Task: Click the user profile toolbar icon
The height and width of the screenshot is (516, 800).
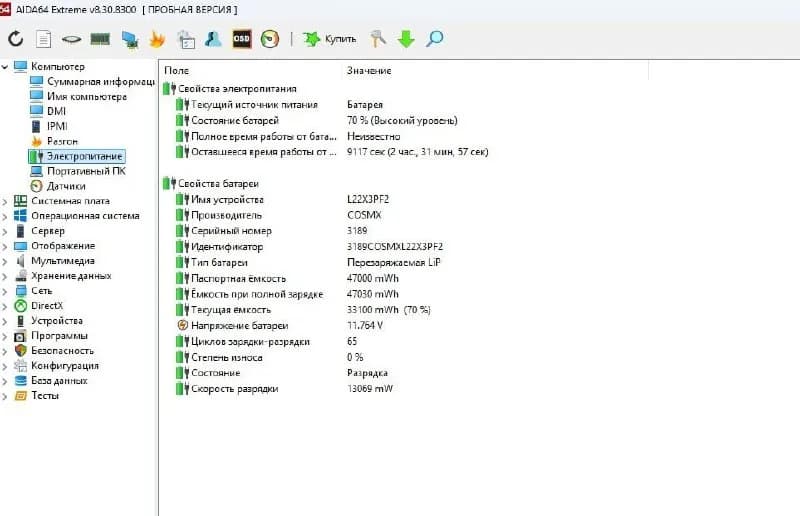Action: coord(213,39)
